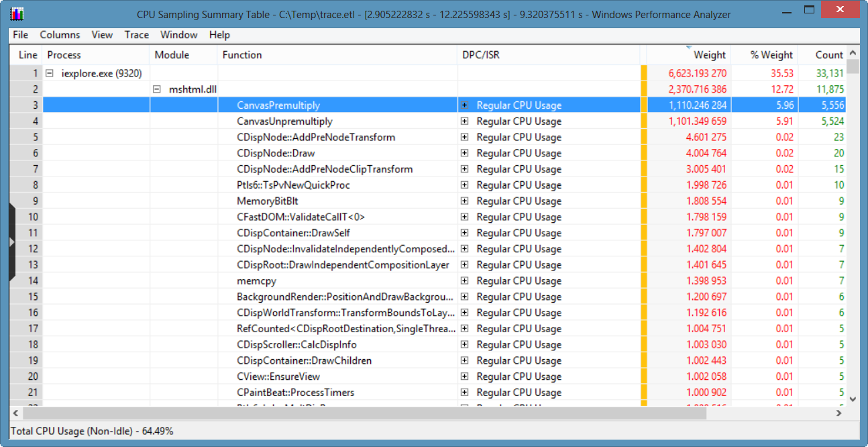
Task: Click the horizontal scrollbar thumb
Action: pyautogui.click(x=364, y=412)
